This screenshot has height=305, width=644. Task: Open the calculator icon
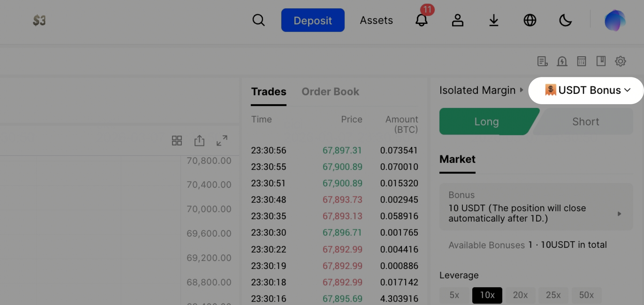(581, 61)
